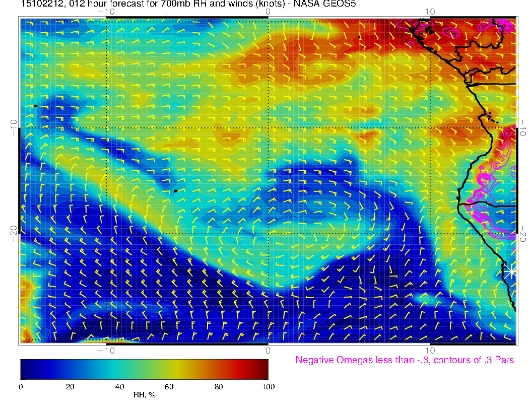This screenshot has width=532, height=411.
Task: Click colorbar tick label '60'
Action: [x=169, y=387]
